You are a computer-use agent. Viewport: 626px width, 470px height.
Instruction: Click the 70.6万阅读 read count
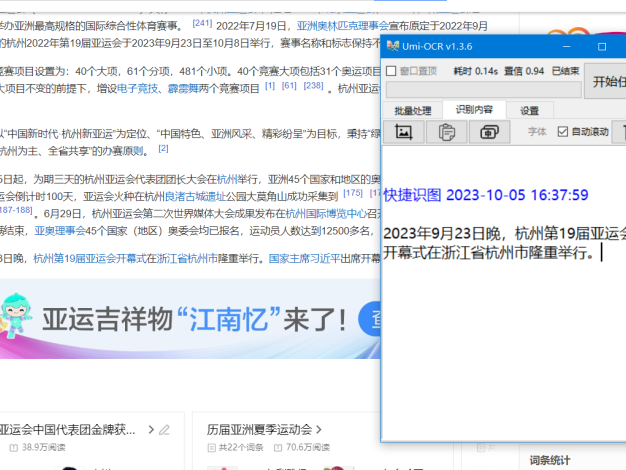tap(308, 448)
